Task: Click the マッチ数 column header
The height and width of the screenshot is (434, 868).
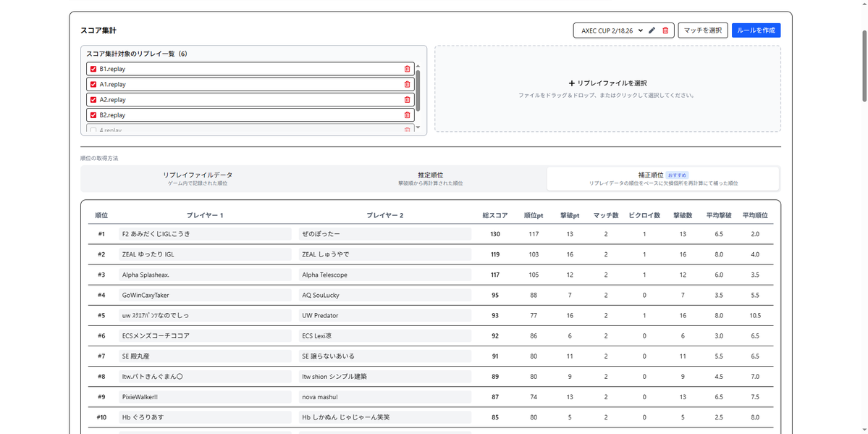Action: (606, 215)
